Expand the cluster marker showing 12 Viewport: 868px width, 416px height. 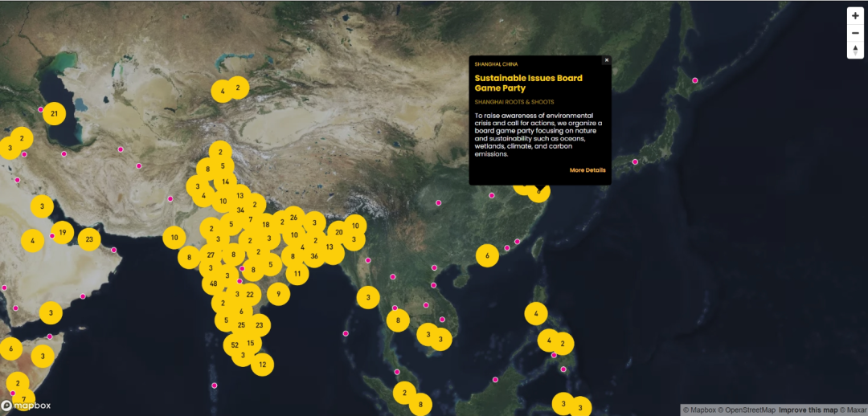pyautogui.click(x=262, y=365)
